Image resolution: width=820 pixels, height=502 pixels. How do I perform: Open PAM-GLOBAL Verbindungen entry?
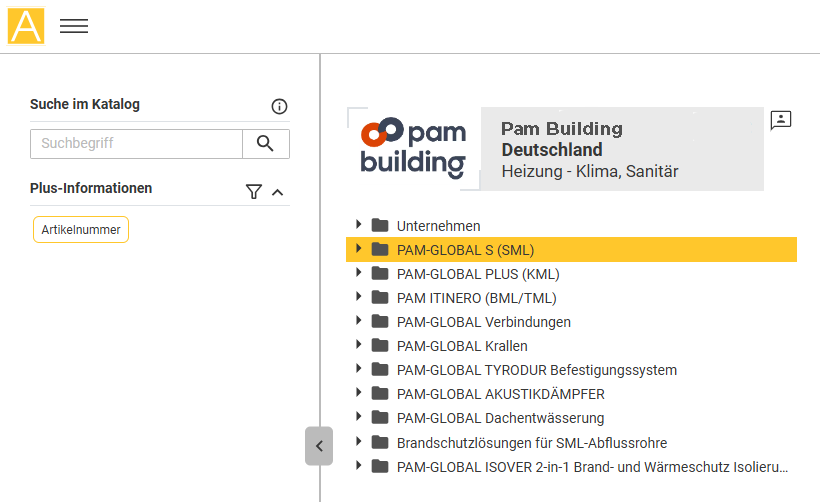pyautogui.click(x=484, y=322)
